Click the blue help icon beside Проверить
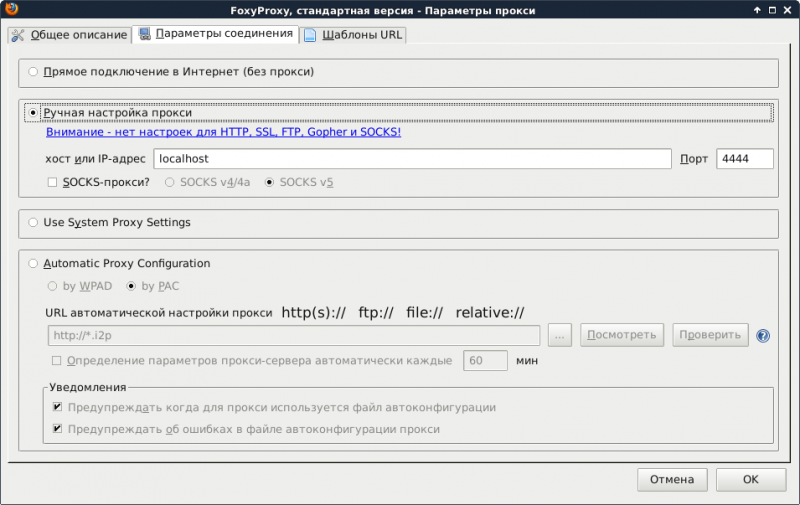The height and width of the screenshot is (505, 800). (763, 336)
